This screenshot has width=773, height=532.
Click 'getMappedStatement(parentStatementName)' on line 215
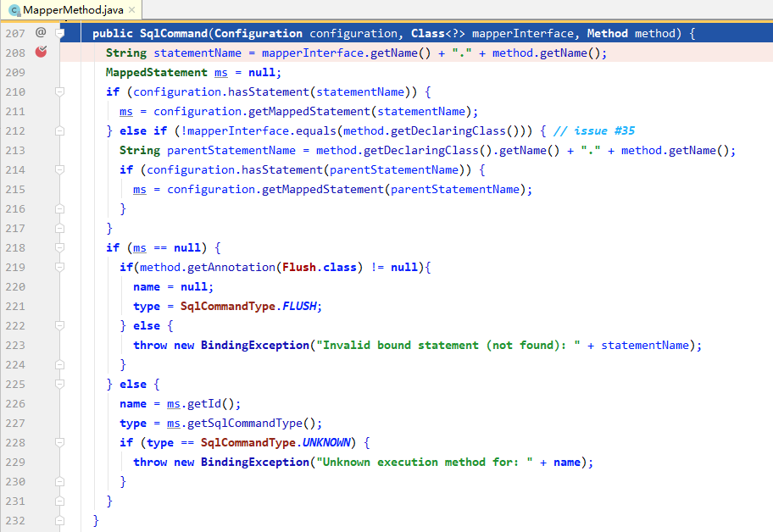click(x=394, y=189)
